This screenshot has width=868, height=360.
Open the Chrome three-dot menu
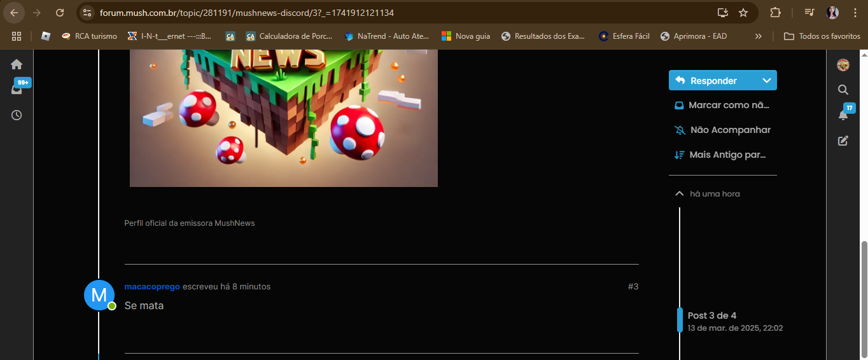point(855,13)
